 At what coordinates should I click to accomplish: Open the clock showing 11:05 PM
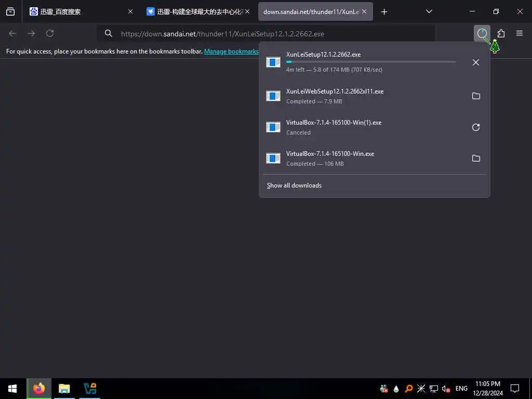click(x=488, y=389)
